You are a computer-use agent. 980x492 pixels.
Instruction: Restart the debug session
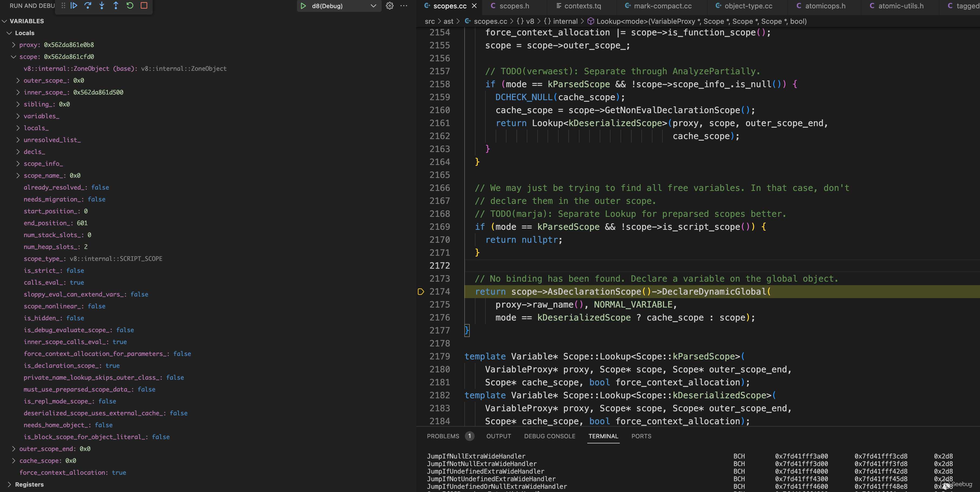coord(130,6)
